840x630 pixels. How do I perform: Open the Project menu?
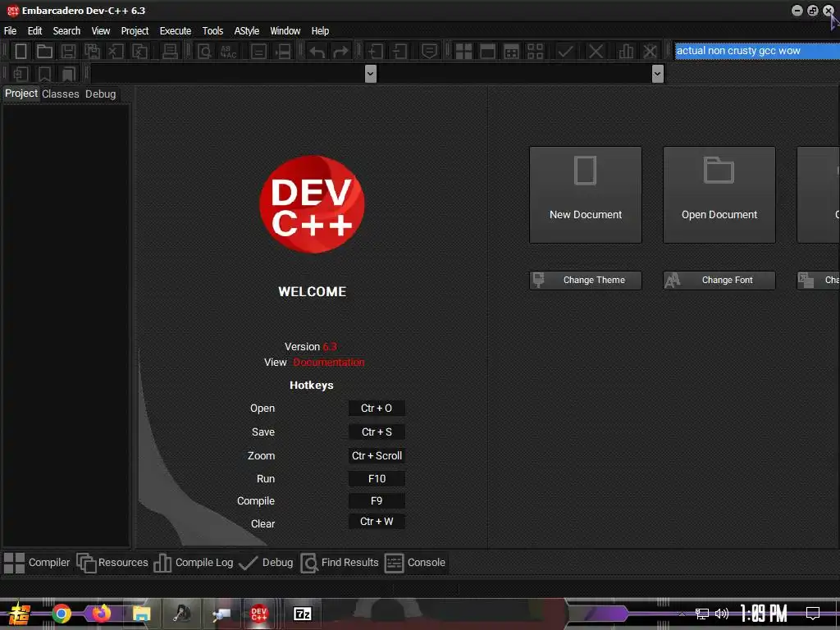coord(135,31)
